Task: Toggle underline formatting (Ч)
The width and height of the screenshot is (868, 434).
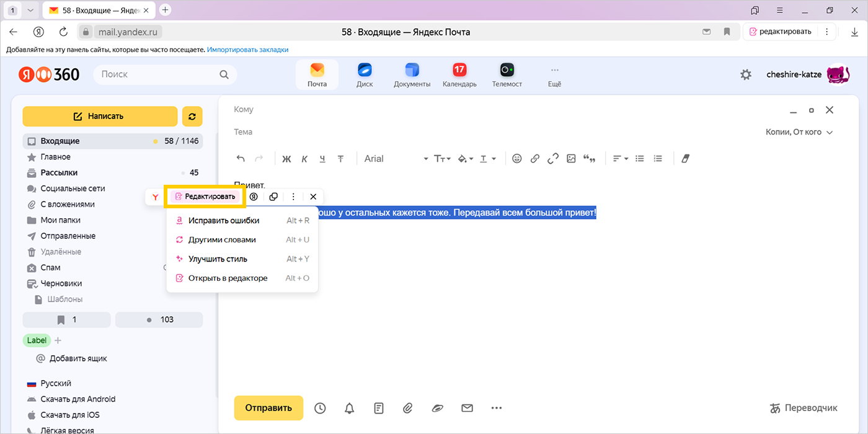Action: click(322, 159)
